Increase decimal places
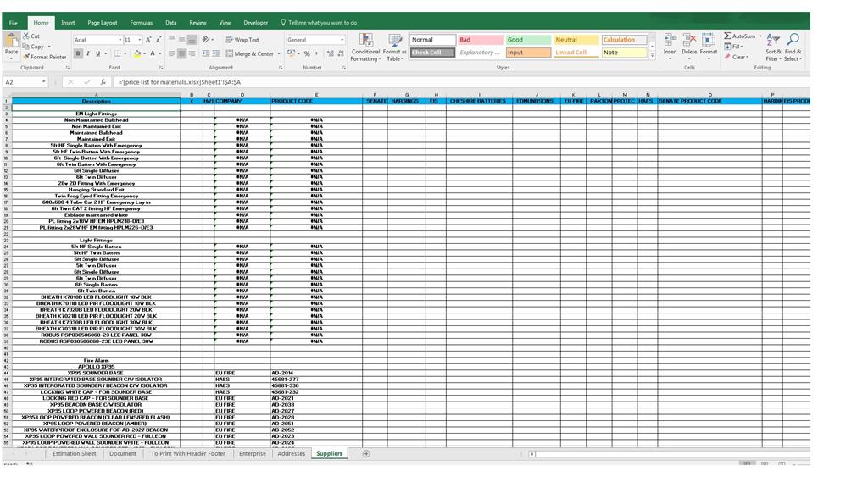 (x=331, y=53)
